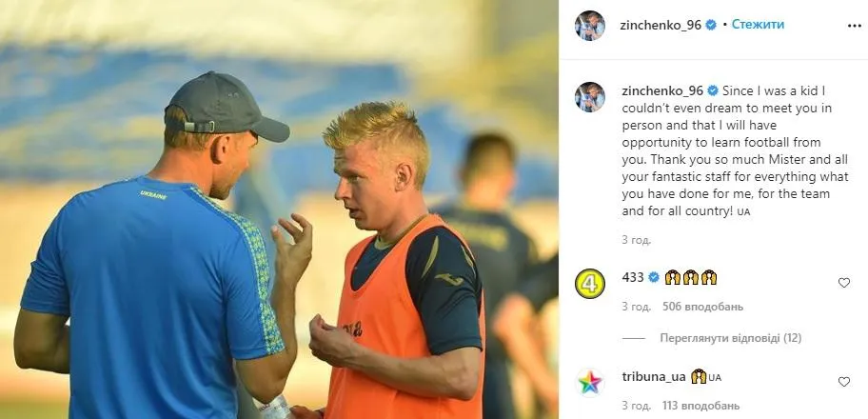View 506 вподобань likes on 433 comment

[x=702, y=307]
